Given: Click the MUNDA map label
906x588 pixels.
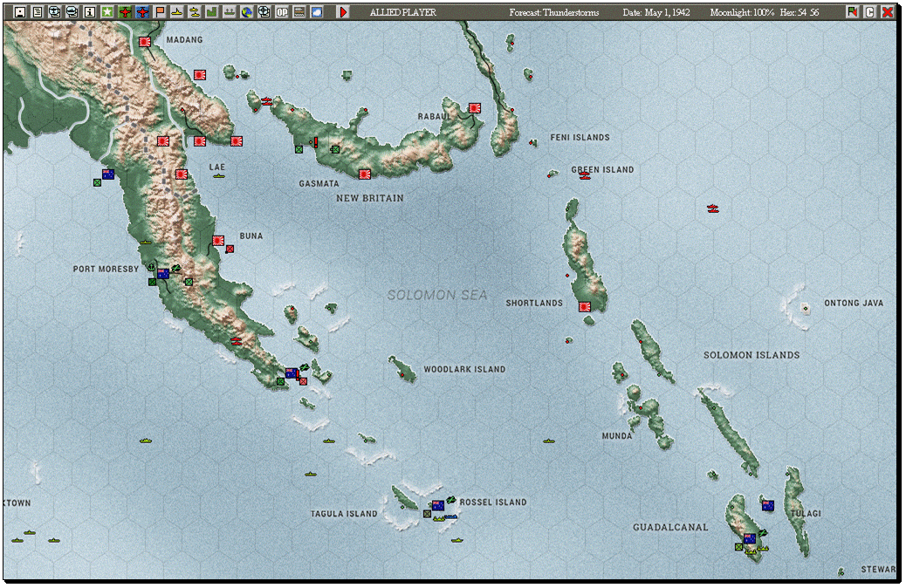Looking at the screenshot, I should [x=617, y=436].
